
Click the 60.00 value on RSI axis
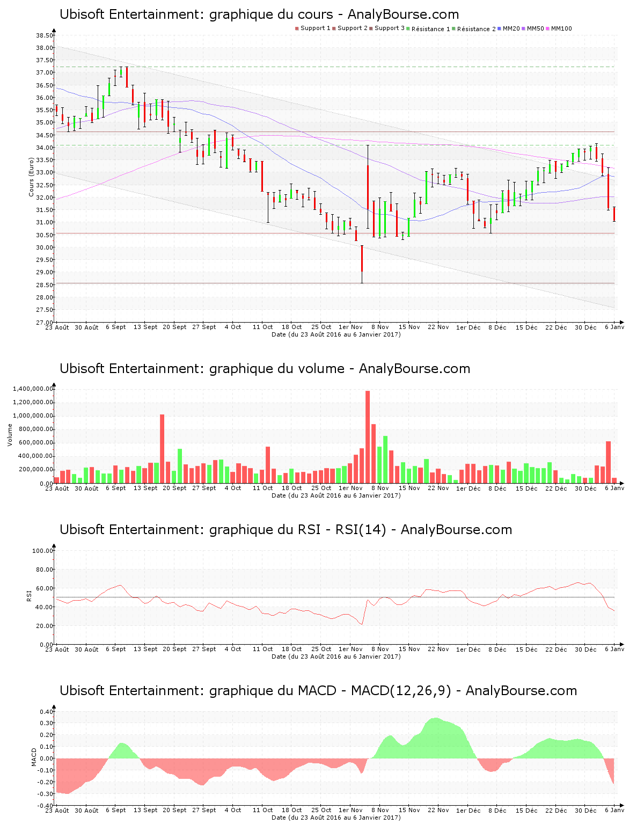(45, 588)
